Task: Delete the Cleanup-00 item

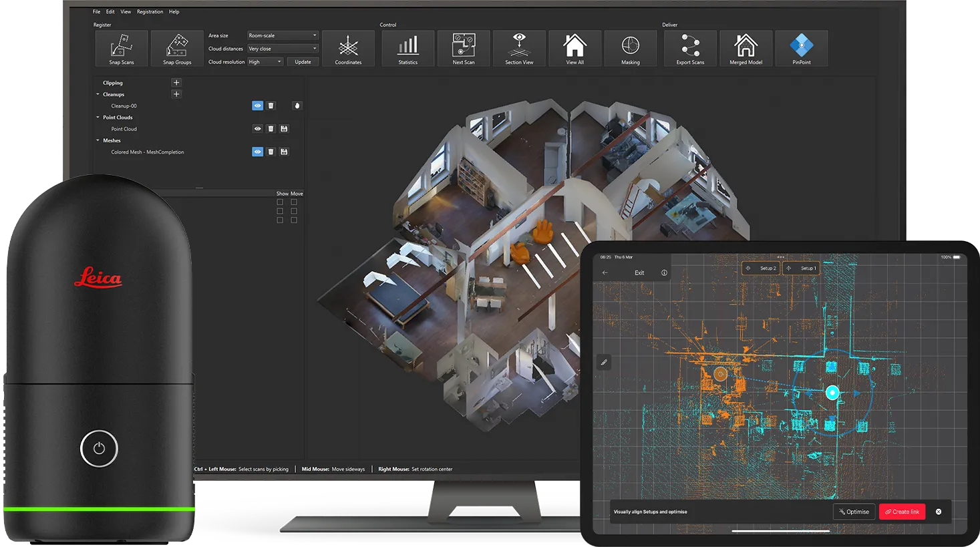Action: 271,106
